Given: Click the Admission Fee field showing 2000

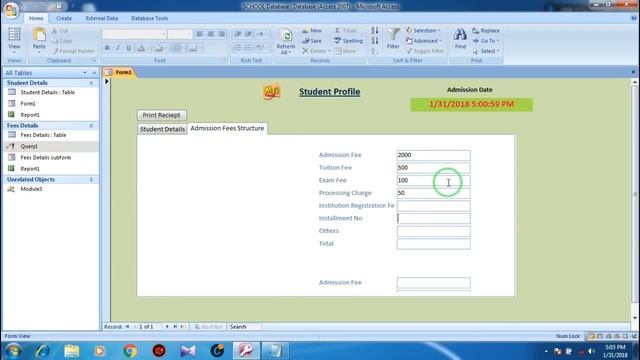Looking at the screenshot, I should [x=433, y=155].
